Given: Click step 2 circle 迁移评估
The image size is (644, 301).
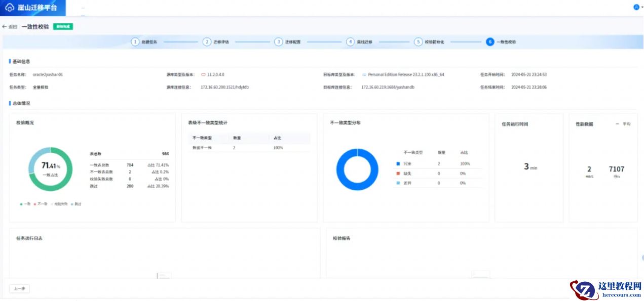Looking at the screenshot, I should pos(207,42).
